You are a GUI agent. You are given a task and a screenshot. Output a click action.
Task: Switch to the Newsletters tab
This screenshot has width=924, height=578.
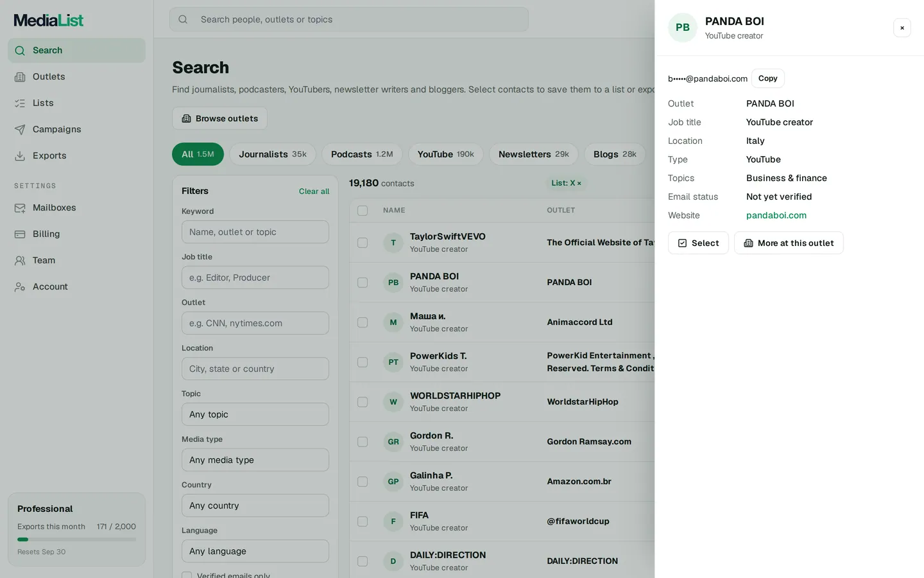click(534, 154)
